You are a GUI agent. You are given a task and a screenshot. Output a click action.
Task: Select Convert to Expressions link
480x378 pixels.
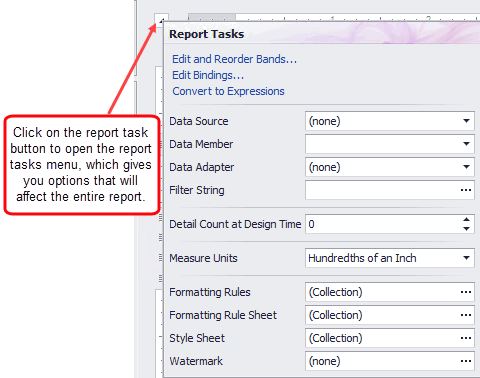point(228,91)
